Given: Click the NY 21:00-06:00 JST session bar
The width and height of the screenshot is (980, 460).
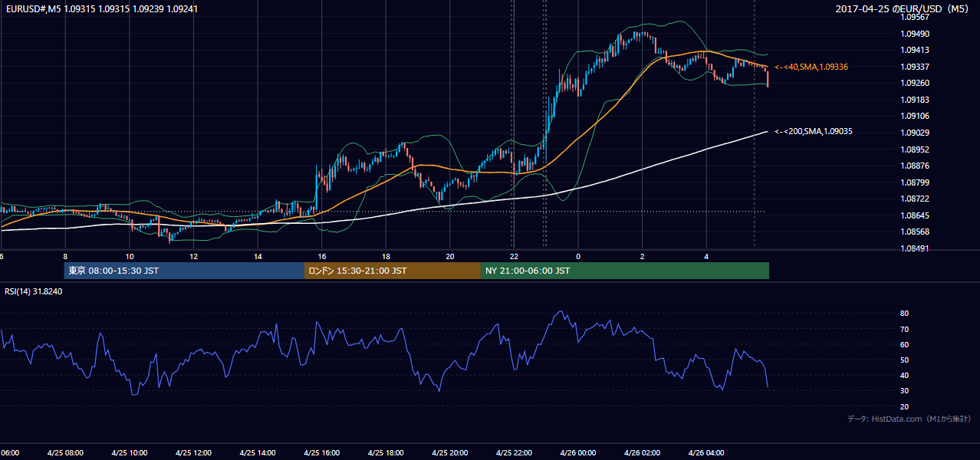Looking at the screenshot, I should click(625, 271).
